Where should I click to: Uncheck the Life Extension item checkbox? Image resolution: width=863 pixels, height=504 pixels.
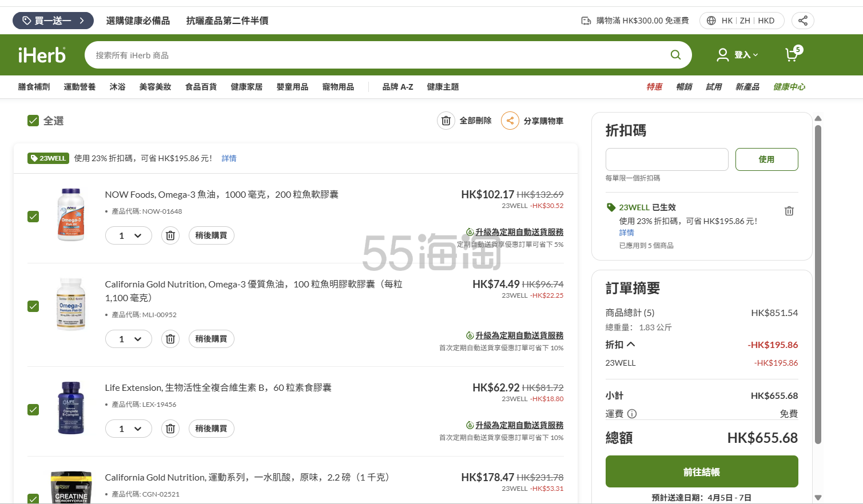pyautogui.click(x=33, y=410)
